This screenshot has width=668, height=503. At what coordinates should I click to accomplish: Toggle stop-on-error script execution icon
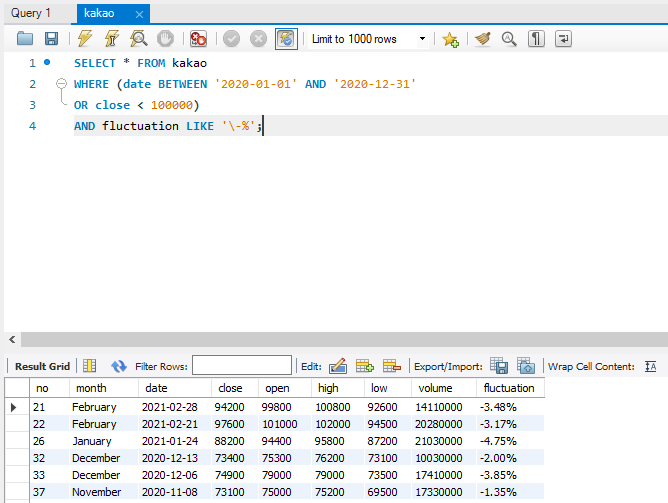click(198, 39)
